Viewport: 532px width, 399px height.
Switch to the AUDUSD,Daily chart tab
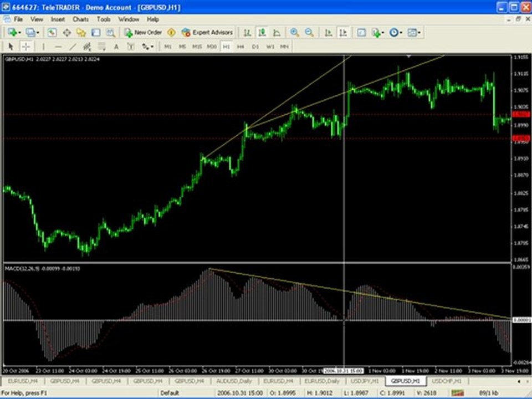pyautogui.click(x=234, y=381)
